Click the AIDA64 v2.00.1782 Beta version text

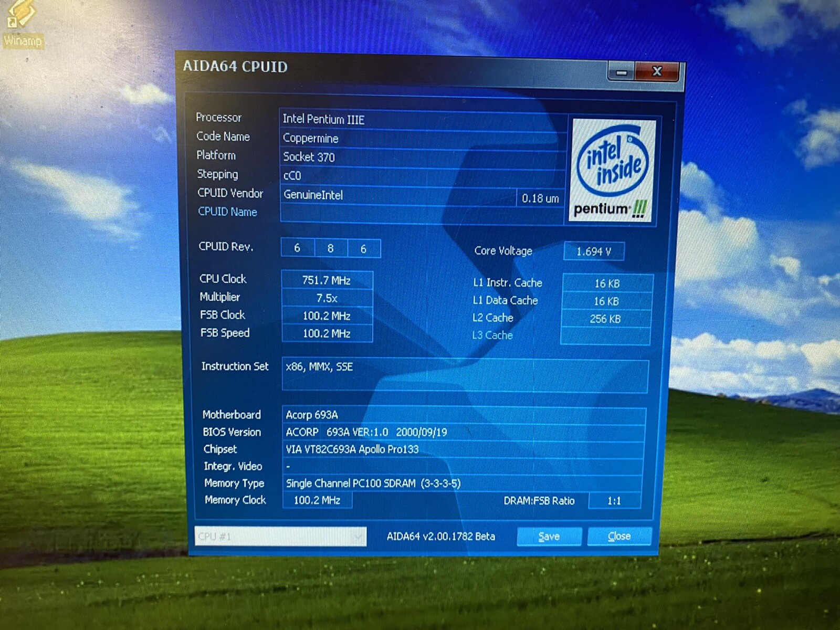pyautogui.click(x=441, y=536)
